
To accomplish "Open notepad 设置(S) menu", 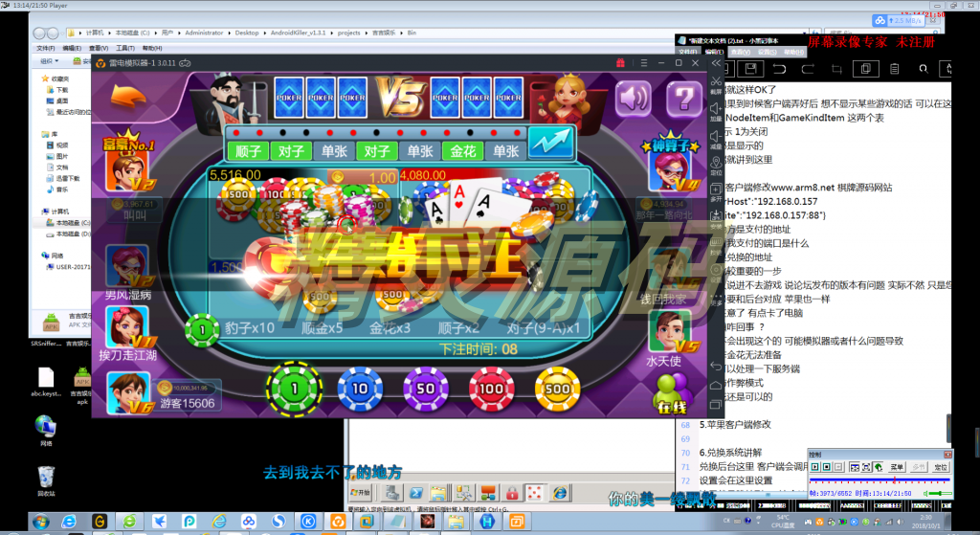I will 768,52.
